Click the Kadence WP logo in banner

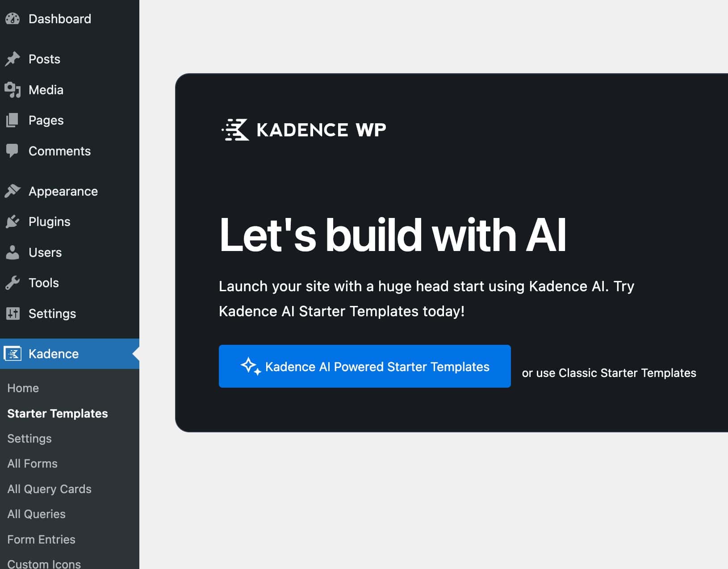(304, 130)
